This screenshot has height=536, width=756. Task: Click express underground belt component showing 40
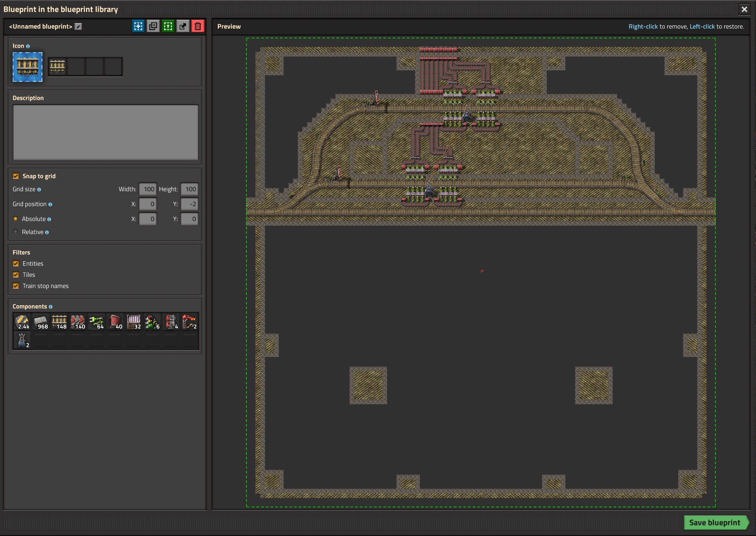point(115,322)
